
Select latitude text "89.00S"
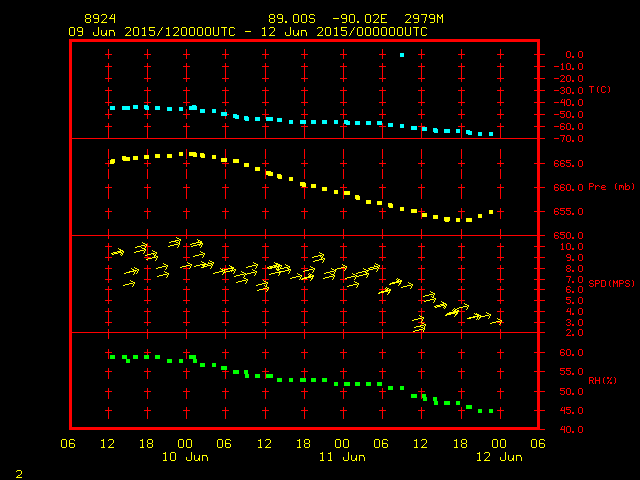(x=292, y=19)
